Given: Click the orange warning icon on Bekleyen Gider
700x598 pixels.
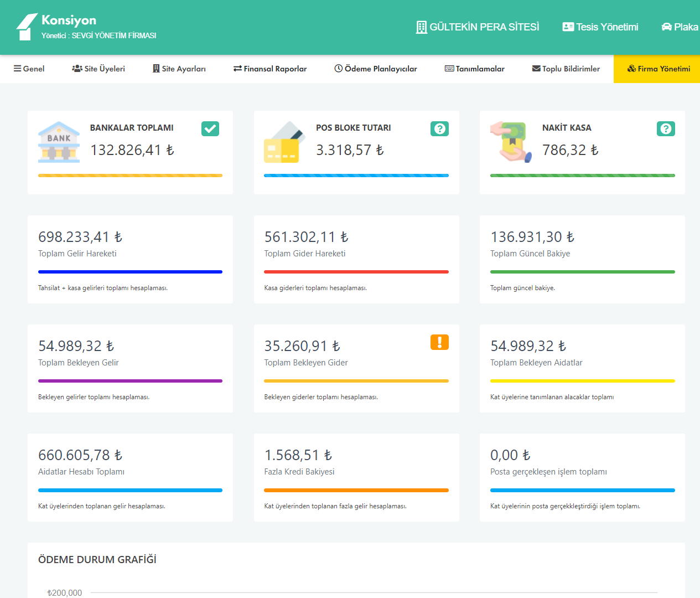Looking at the screenshot, I should coord(439,342).
